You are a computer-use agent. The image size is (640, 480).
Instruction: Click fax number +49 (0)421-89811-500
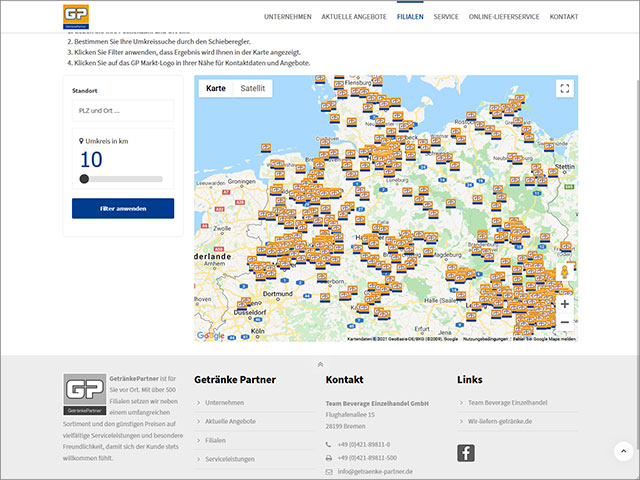(367, 458)
